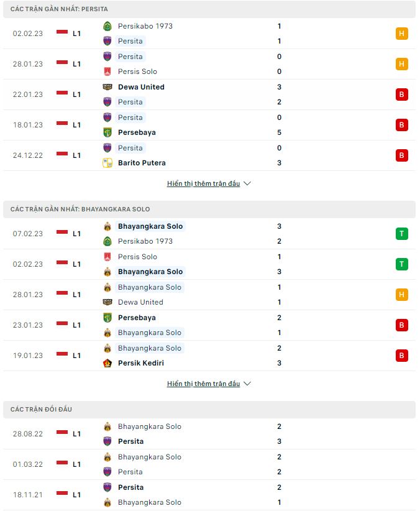Screen dimensions: 420x511
Task: Click the CÁC TRẬN GẦN NHẤT: BHAYANGKARA SOLO header
Action: click(x=81, y=209)
